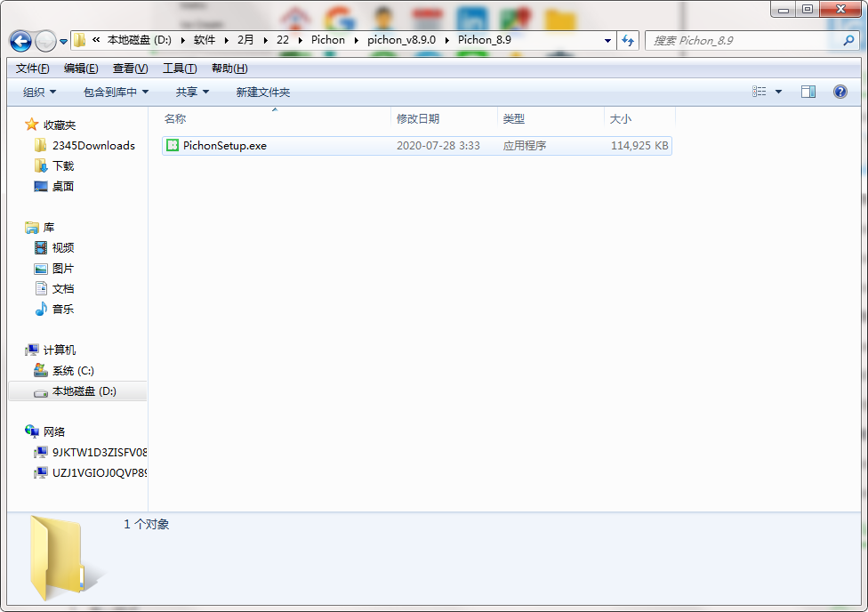Maximize the explorer window
The width and height of the screenshot is (868, 612).
[x=808, y=9]
